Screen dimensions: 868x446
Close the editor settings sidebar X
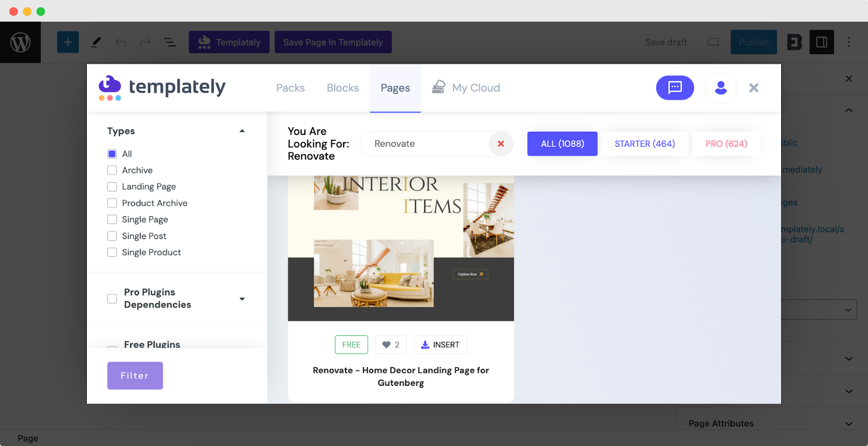(x=849, y=79)
